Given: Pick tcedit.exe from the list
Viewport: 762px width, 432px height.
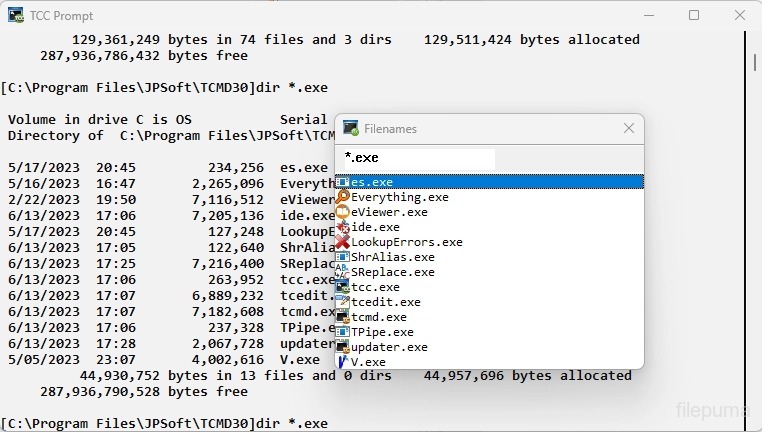Looking at the screenshot, I should pyautogui.click(x=385, y=302).
